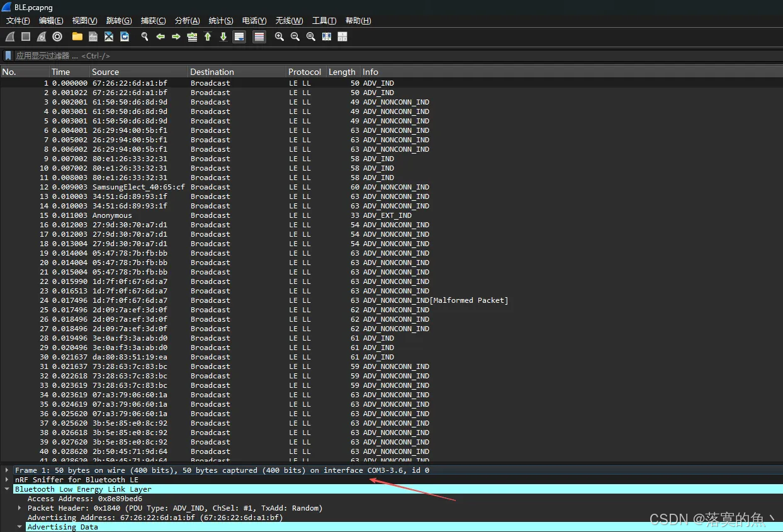Open a capture file with folder icon
The image size is (783, 532).
[77, 37]
